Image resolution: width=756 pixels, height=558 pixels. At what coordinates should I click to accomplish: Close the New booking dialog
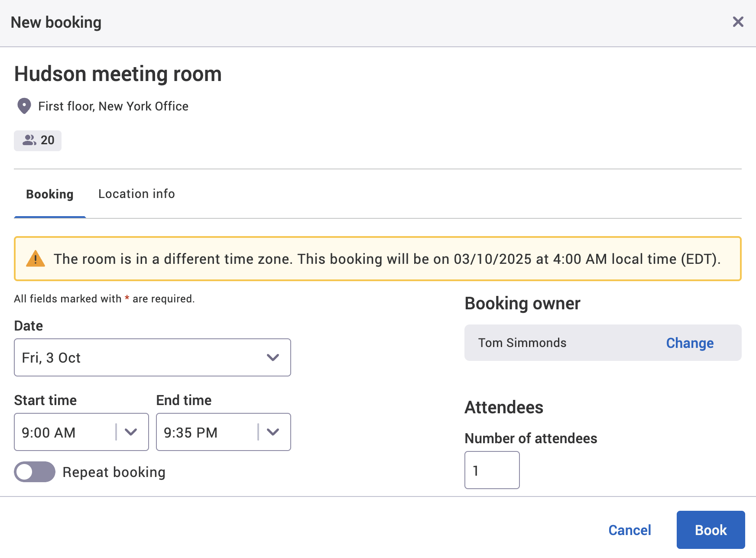click(738, 22)
